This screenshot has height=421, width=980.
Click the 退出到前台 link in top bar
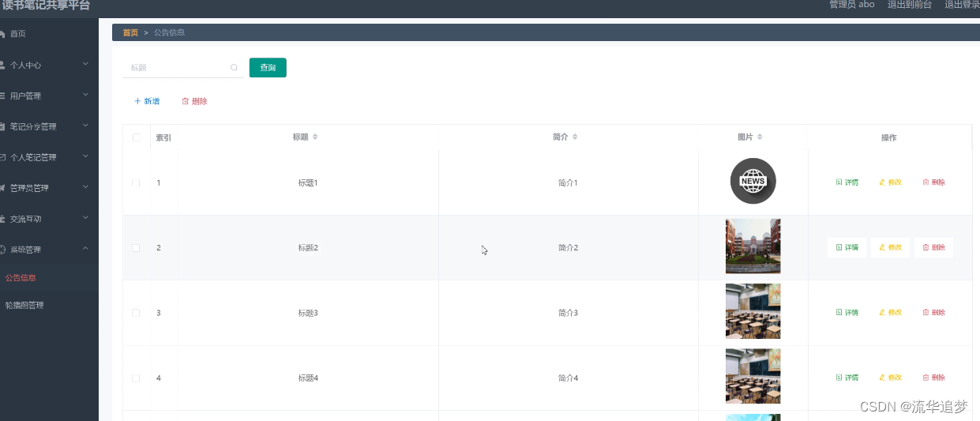point(910,5)
